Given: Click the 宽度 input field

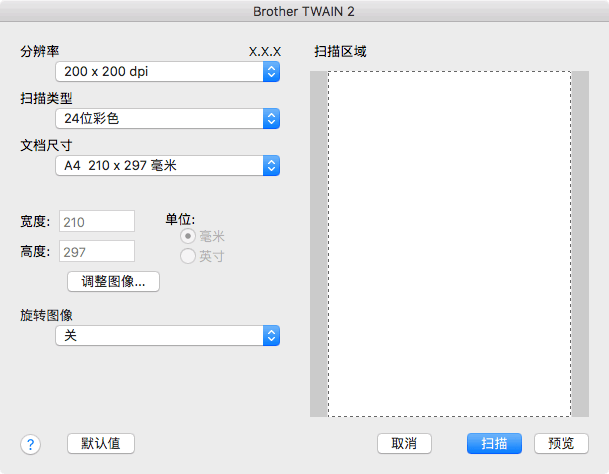Looking at the screenshot, I should tap(97, 221).
